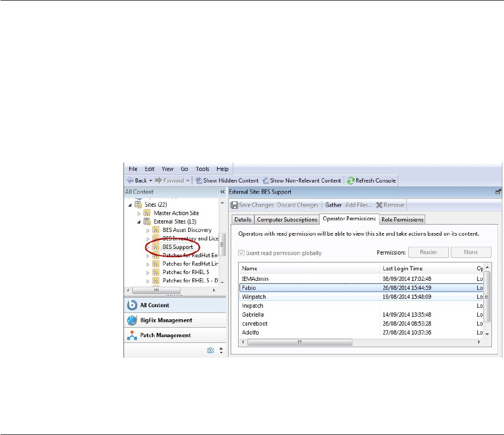Expand the Patches for RHEL 5 node
The image size is (504, 435).
coord(148,272)
